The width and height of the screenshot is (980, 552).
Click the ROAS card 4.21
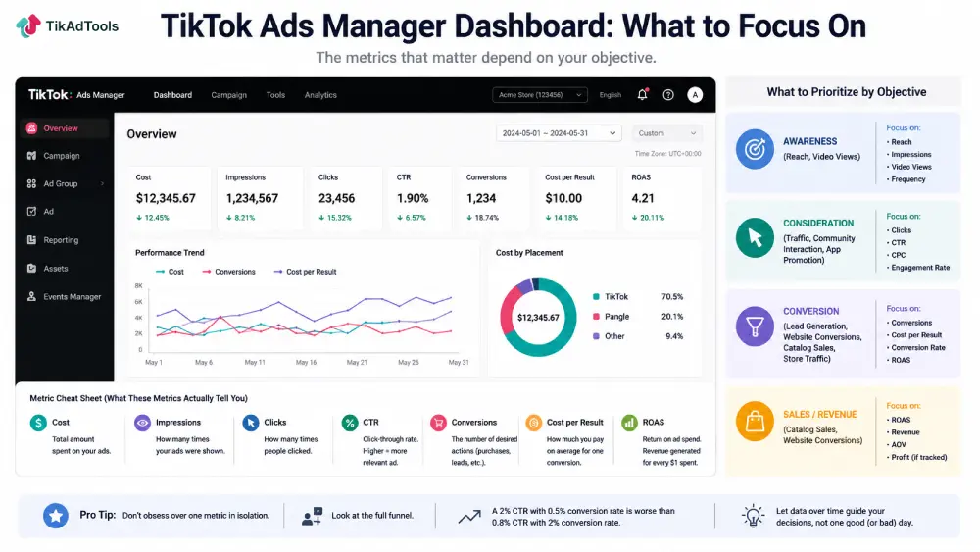[662, 198]
